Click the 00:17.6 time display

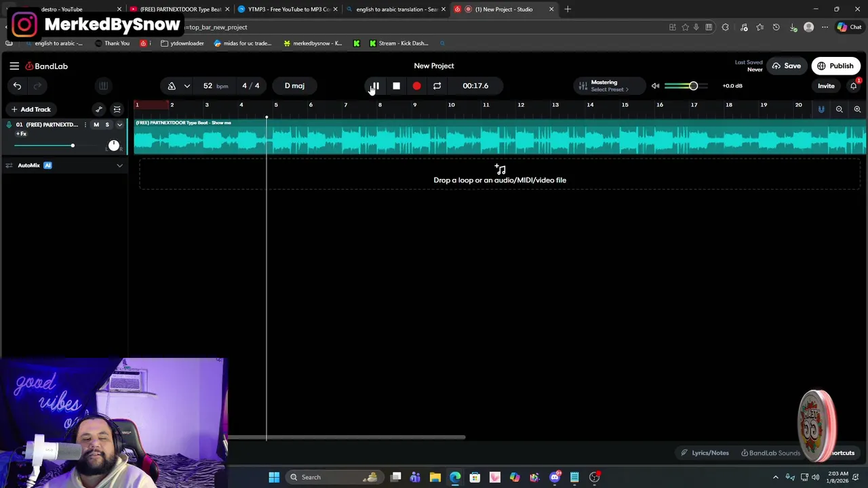[475, 85]
